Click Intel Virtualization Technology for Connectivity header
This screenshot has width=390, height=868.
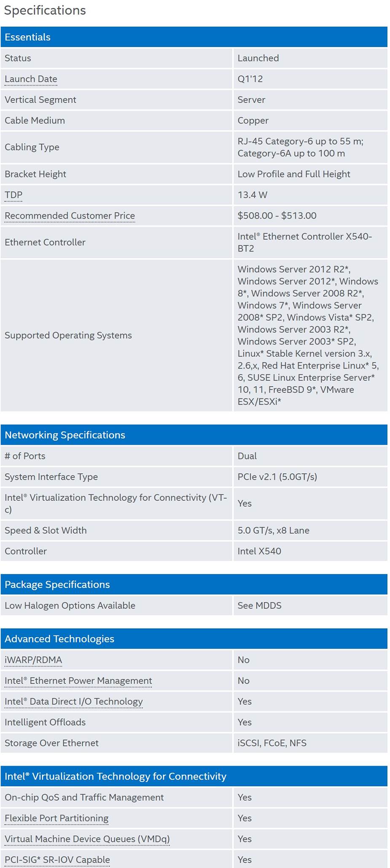194,776
